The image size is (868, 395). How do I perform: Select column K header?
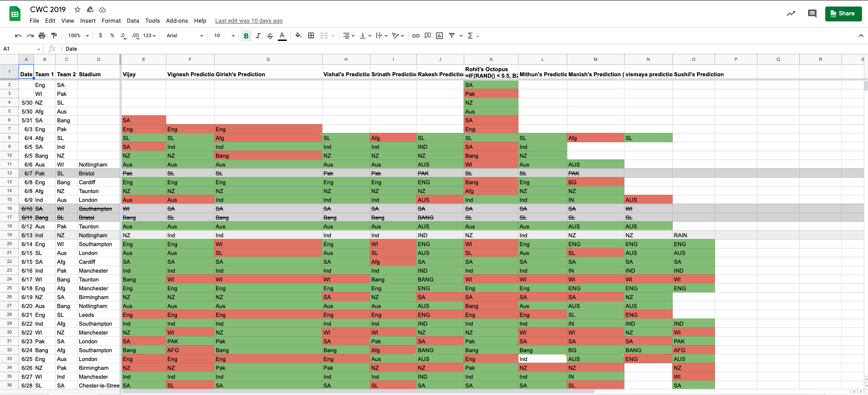(491, 59)
